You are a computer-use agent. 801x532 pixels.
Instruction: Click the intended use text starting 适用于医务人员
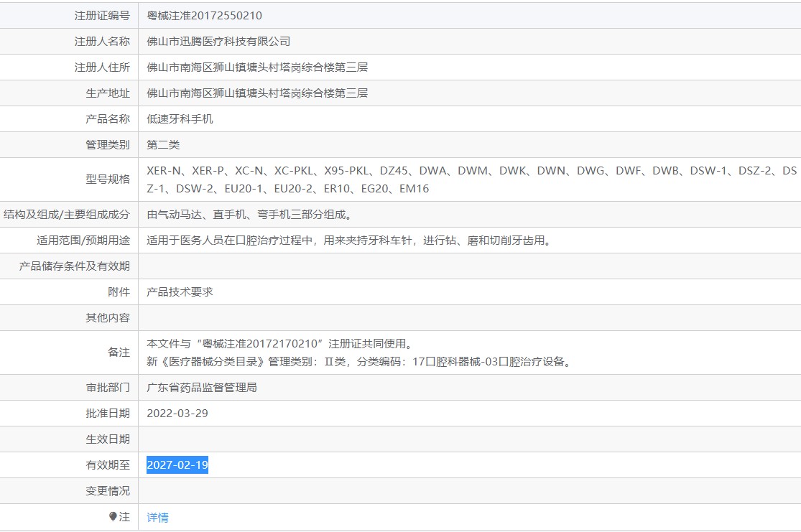[x=351, y=241]
